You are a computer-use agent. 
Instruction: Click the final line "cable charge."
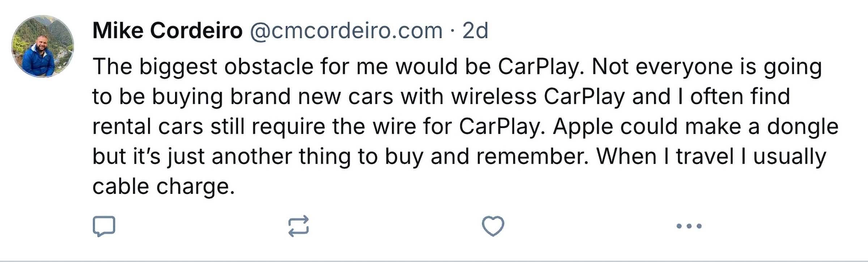(163, 187)
